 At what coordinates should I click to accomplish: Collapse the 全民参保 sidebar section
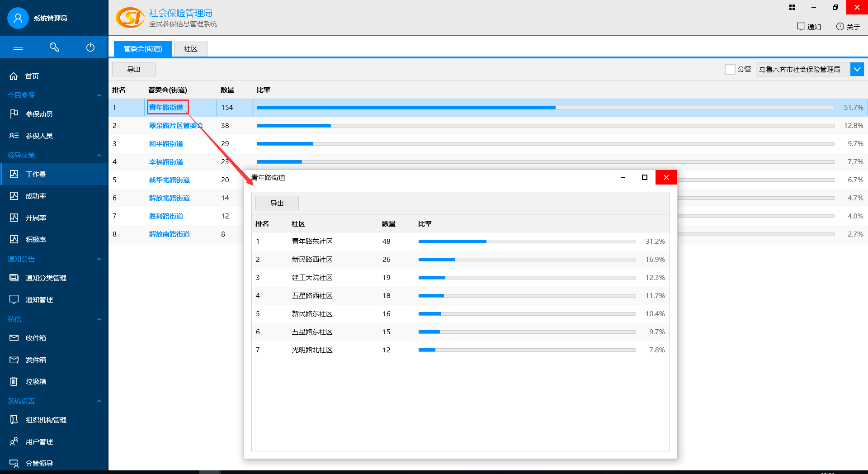(99, 95)
